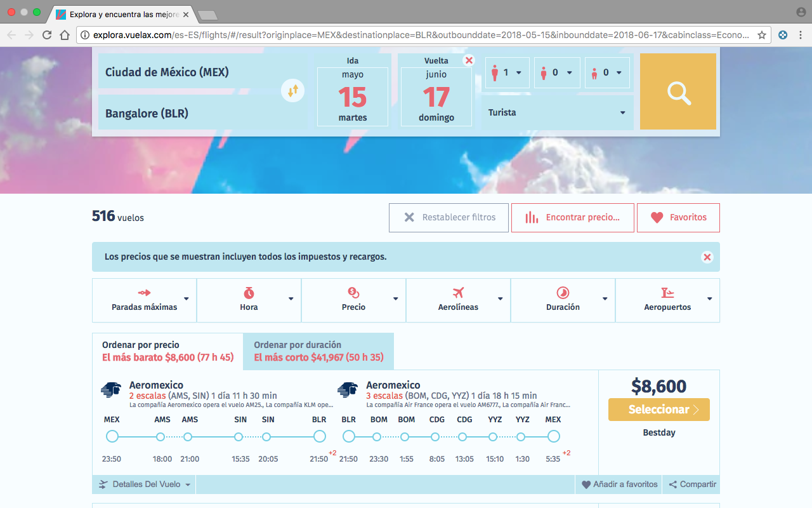Image resolution: width=812 pixels, height=508 pixels.
Task: Click the '3 escalas' return stops text
Action: (384, 396)
